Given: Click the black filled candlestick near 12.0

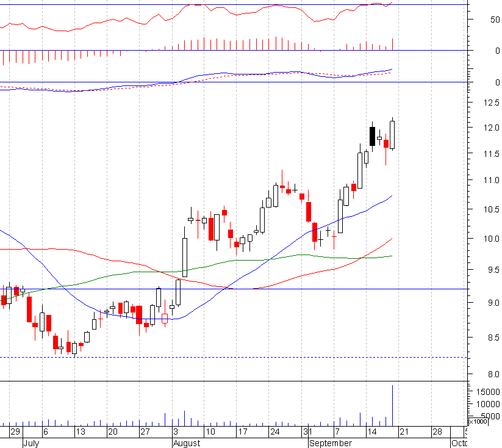Looking at the screenshot, I should [x=372, y=136].
